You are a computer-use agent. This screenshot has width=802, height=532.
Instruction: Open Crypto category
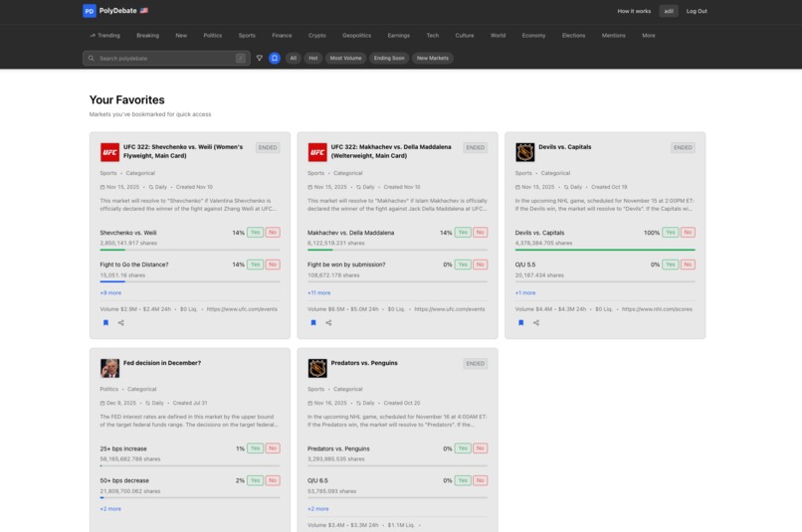(317, 35)
